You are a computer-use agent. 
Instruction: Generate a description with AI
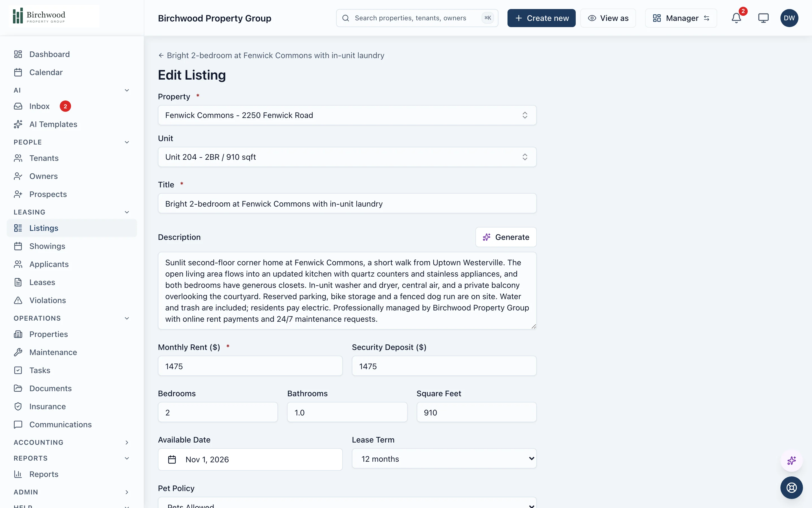click(x=506, y=237)
